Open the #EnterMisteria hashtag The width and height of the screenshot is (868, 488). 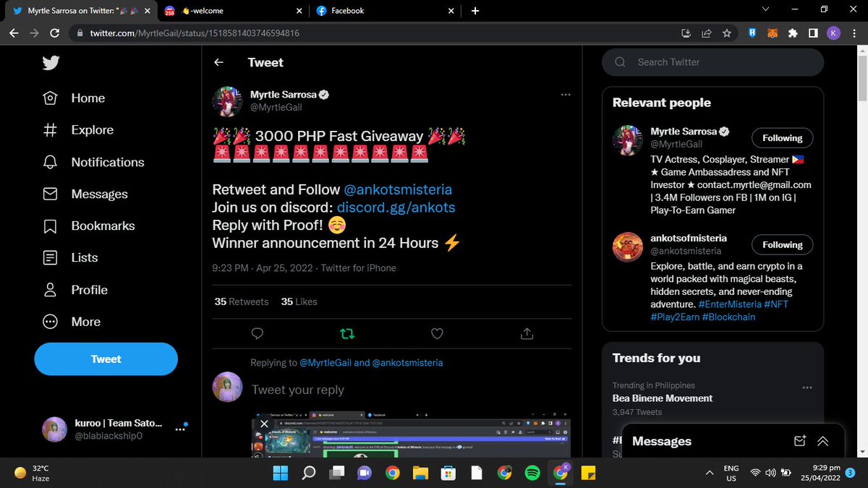729,304
